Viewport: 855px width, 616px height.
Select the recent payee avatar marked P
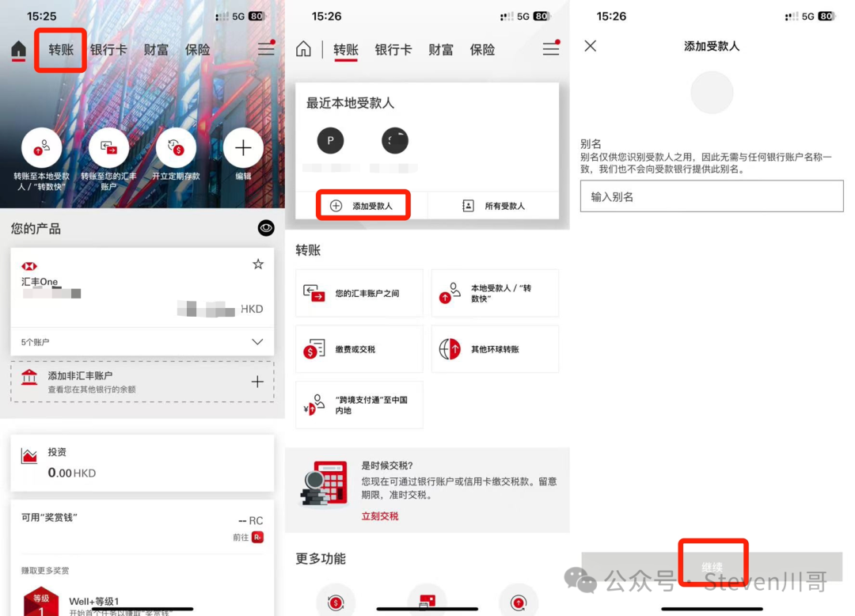[x=330, y=140]
